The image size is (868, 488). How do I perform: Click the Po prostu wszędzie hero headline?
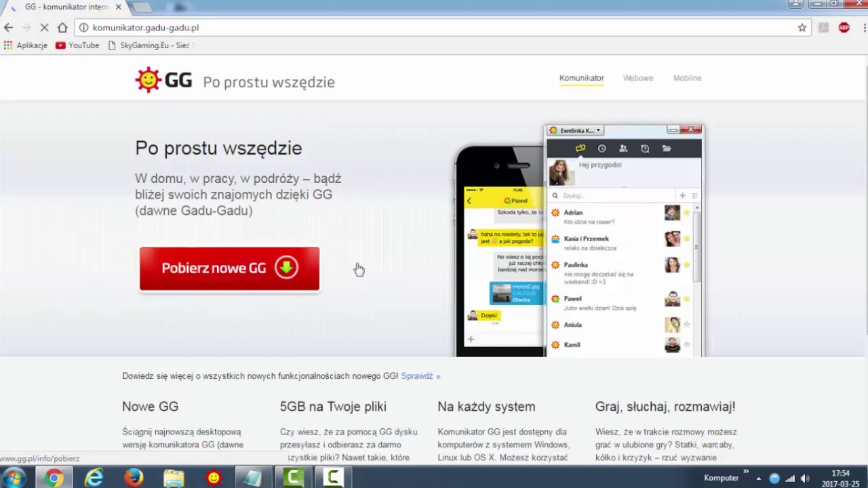tap(218, 148)
